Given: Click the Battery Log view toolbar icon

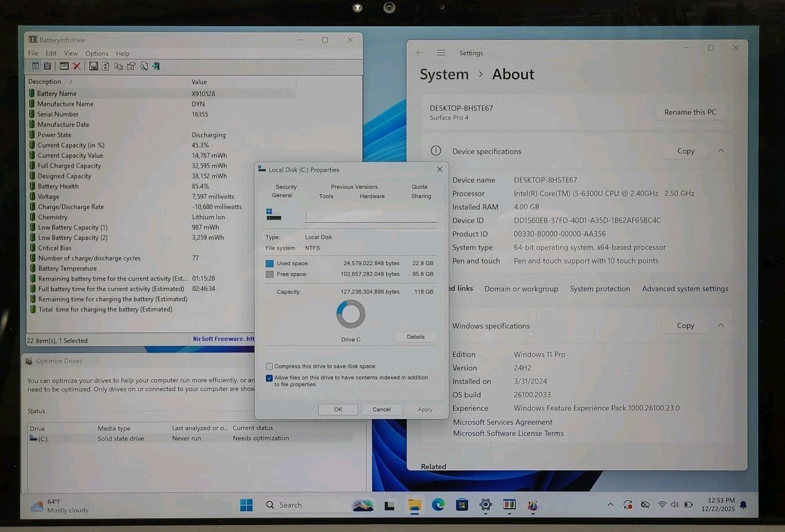Looking at the screenshot, I should tap(47, 66).
